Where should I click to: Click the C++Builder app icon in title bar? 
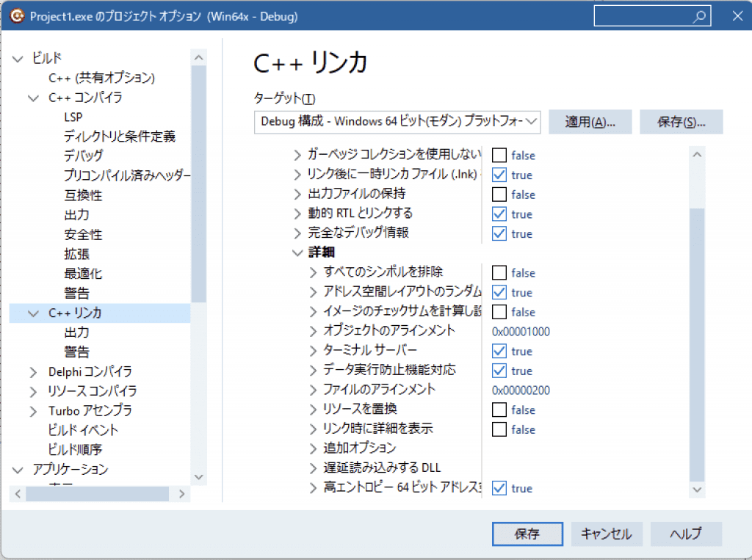(18, 16)
